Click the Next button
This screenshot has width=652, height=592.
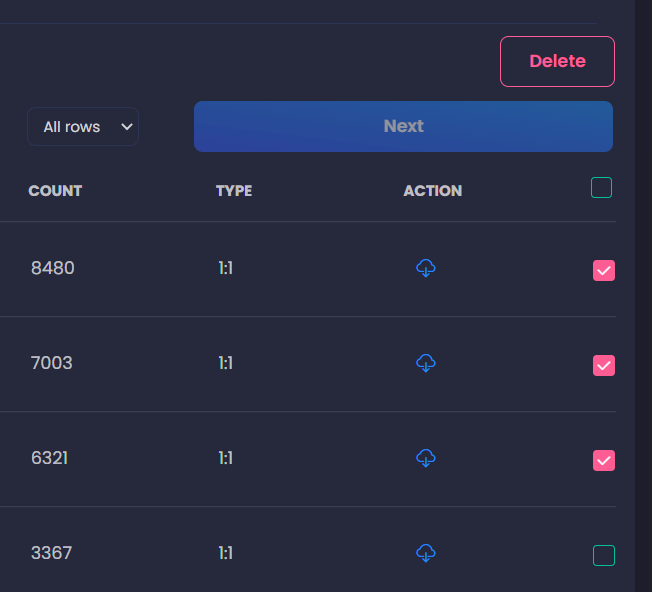pos(403,126)
